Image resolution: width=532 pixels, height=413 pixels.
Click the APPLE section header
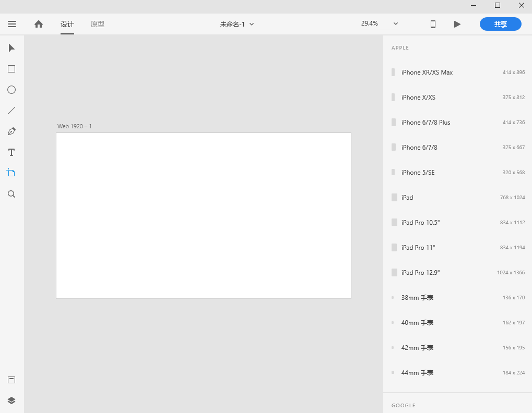coord(400,48)
